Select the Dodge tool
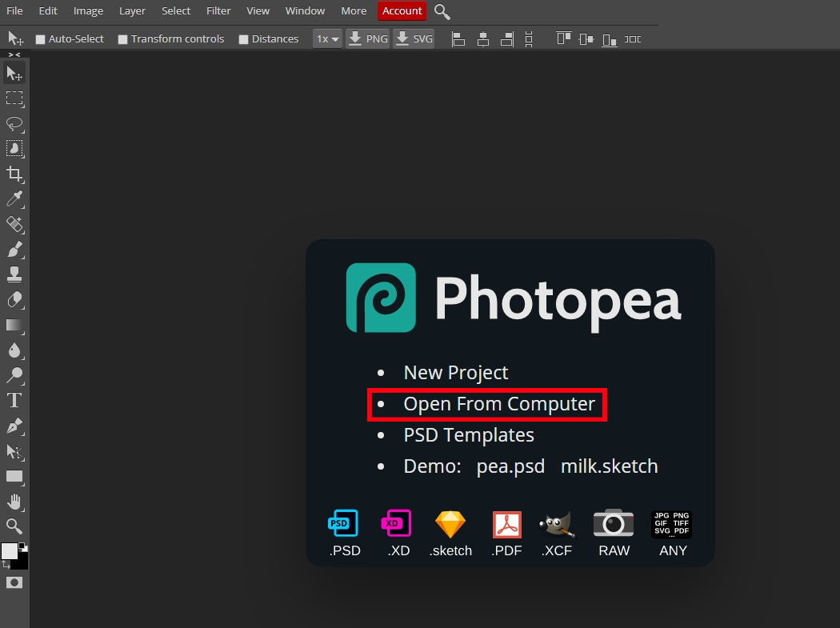Image resolution: width=840 pixels, height=628 pixels. click(x=14, y=375)
